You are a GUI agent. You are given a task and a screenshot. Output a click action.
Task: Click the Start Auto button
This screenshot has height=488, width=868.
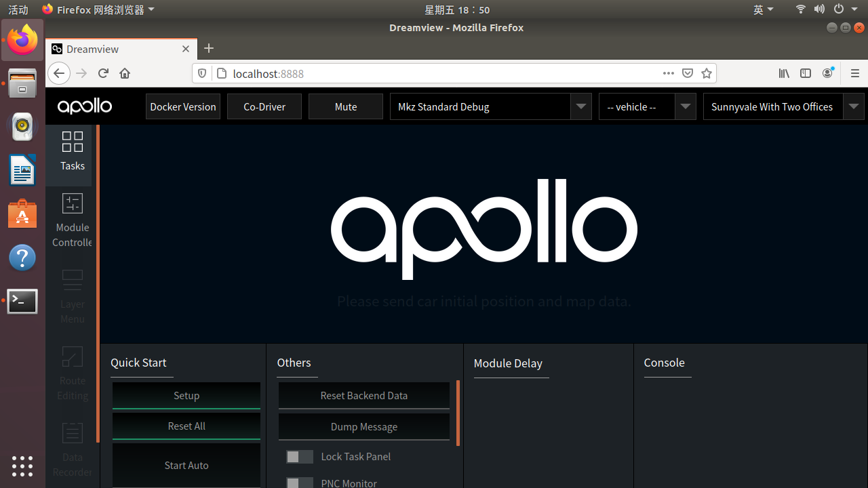click(186, 466)
